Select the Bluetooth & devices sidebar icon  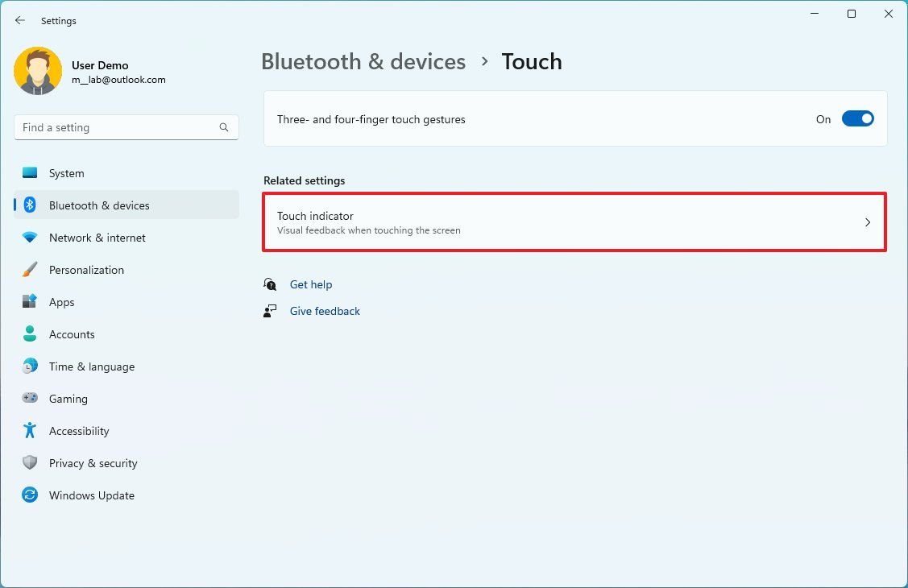click(29, 205)
